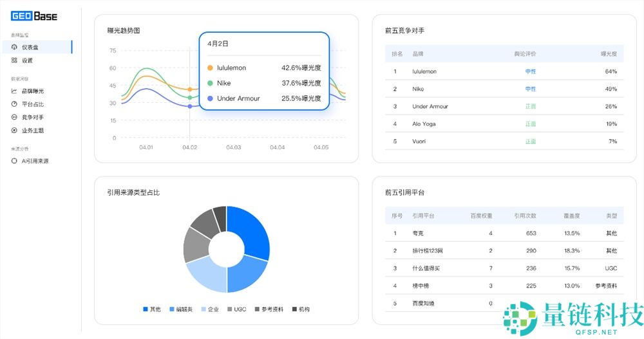Image resolution: width=644 pixels, height=339 pixels.
Task: Click the 前五引用平台 card title
Action: pos(404,192)
